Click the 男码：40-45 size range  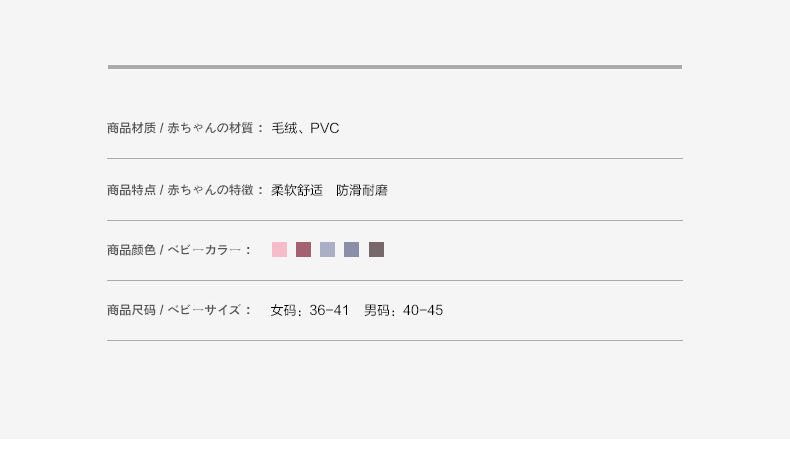[x=403, y=310]
